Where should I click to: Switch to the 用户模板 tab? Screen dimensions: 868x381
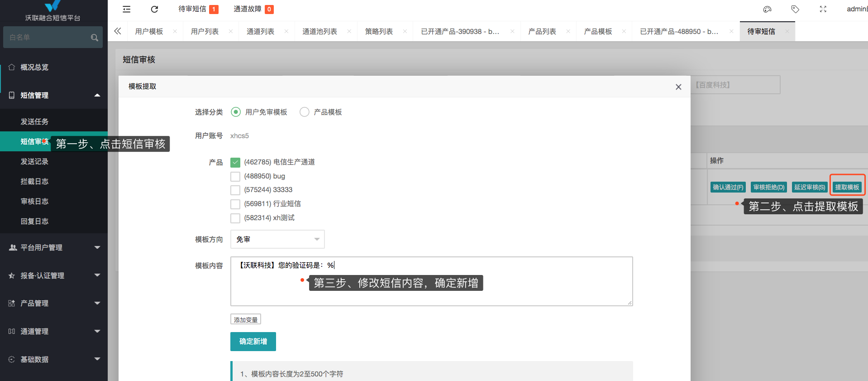(x=149, y=31)
